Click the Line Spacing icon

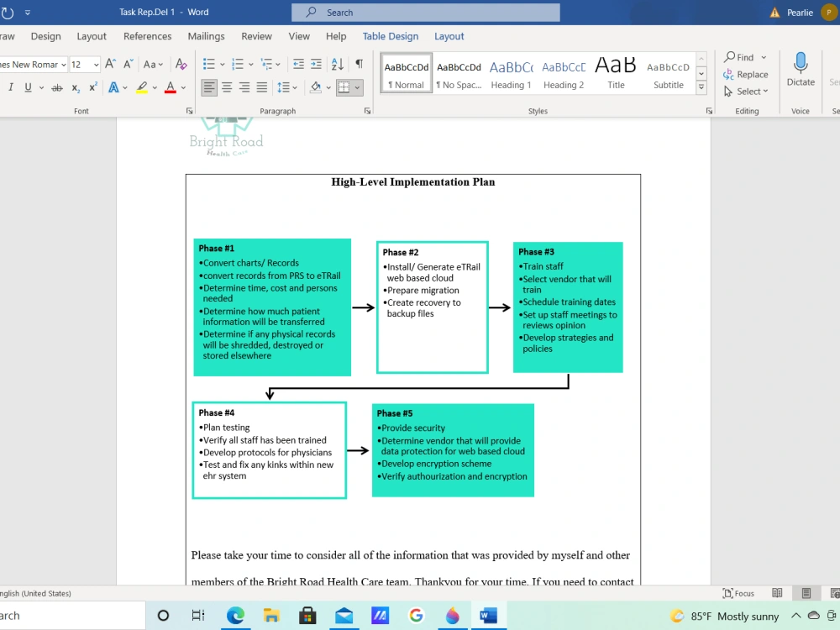283,87
